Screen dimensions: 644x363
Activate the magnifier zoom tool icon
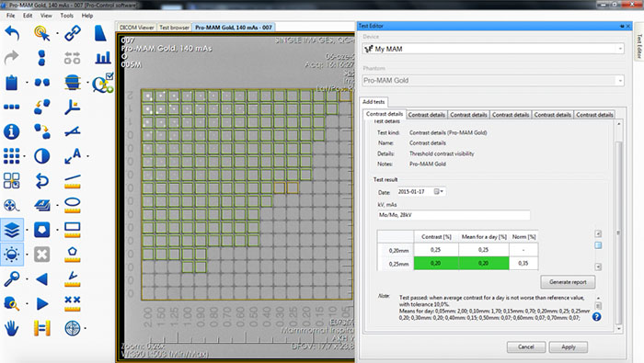[11, 279]
